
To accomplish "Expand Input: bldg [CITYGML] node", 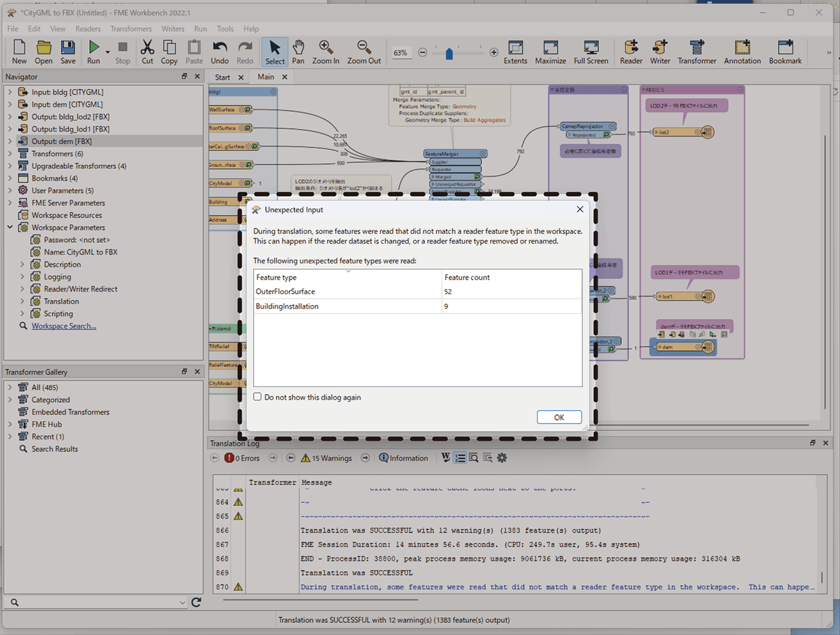I will coord(9,92).
